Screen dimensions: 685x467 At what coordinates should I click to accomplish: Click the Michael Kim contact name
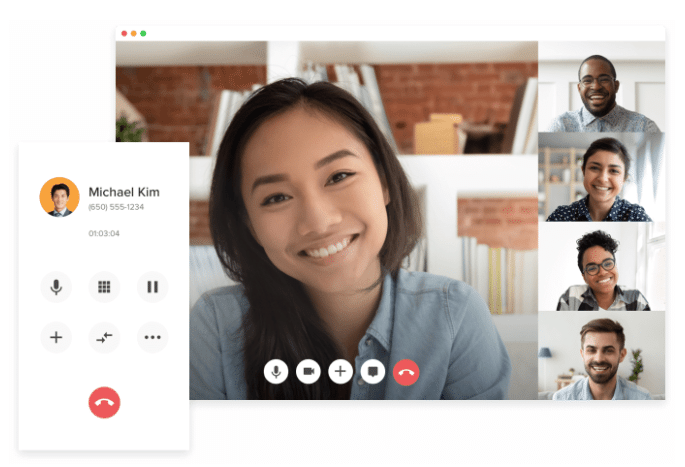124,192
